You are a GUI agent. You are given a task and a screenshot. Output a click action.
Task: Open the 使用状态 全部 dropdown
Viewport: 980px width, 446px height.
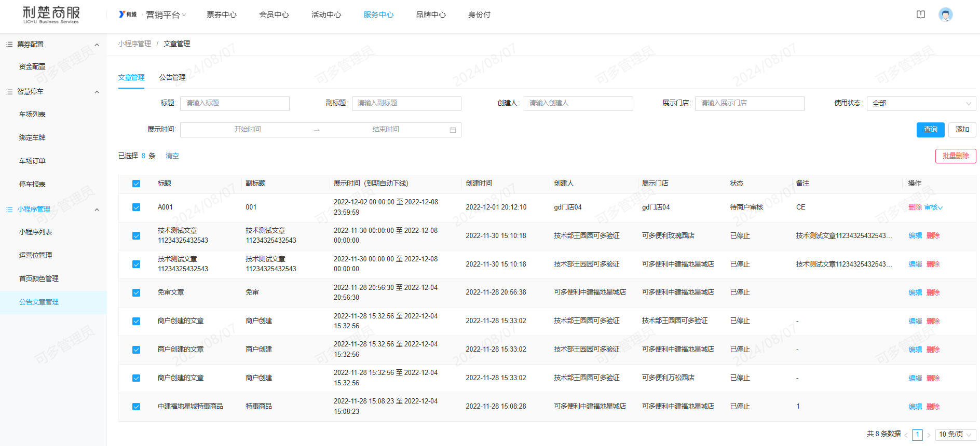click(921, 103)
